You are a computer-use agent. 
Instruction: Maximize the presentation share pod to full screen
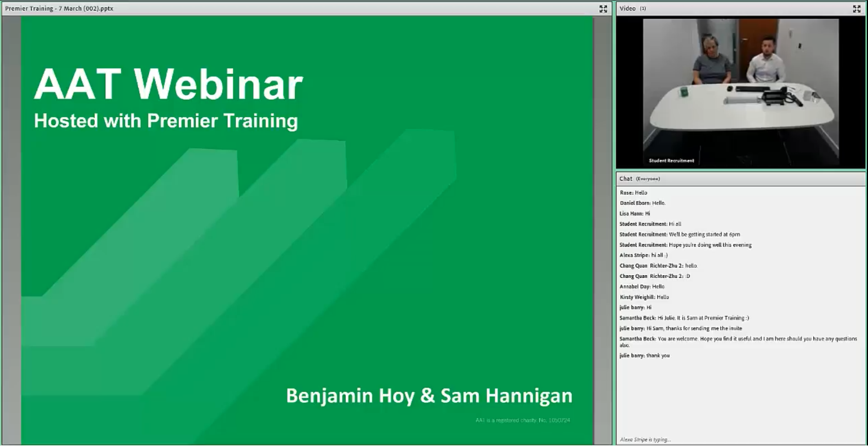tap(603, 9)
